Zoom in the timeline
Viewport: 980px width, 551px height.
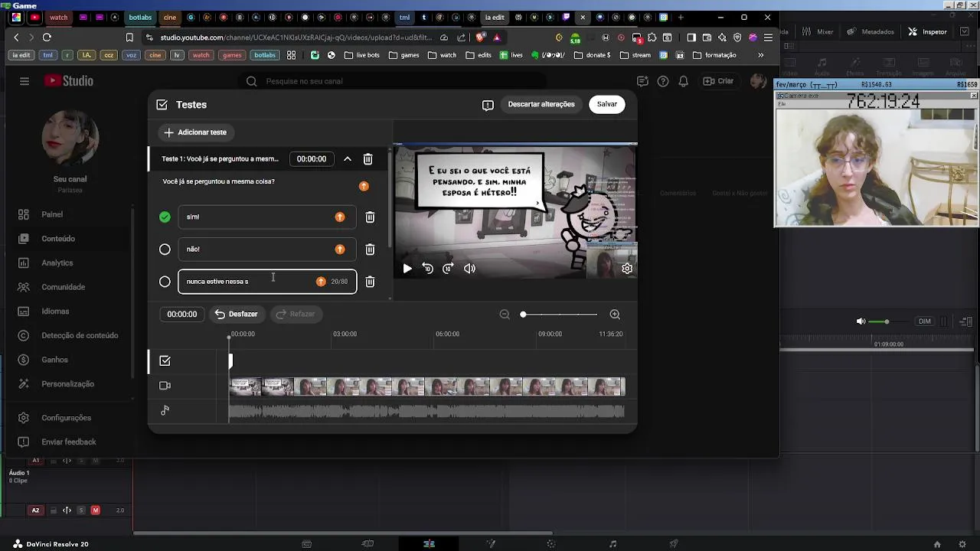[615, 315]
